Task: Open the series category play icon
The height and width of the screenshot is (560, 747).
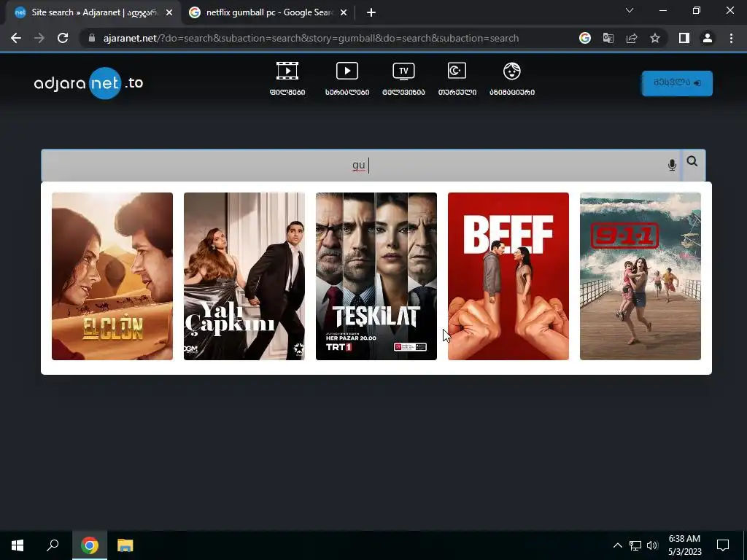Action: coord(347,71)
